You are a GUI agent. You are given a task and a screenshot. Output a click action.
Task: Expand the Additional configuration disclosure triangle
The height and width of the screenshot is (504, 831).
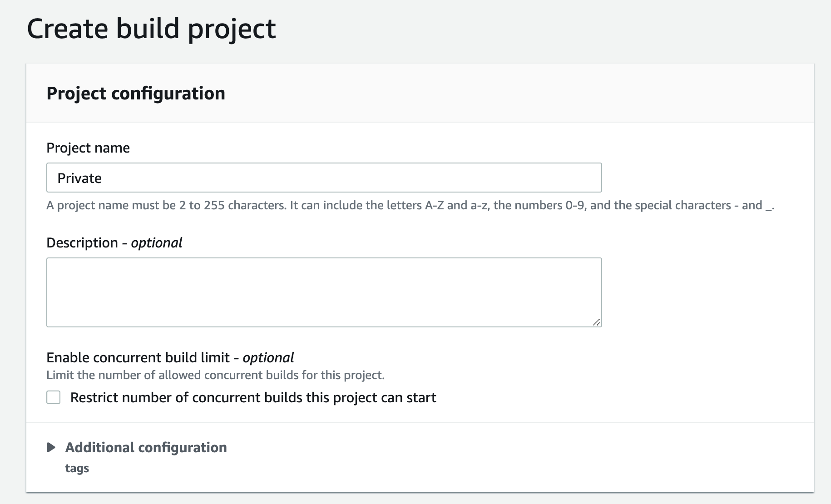click(x=52, y=448)
